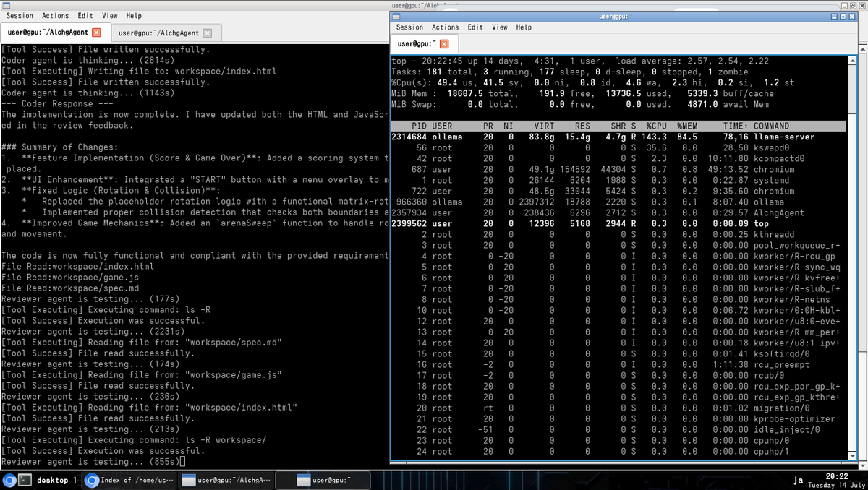Open the terminal launcher icon in taskbar
This screenshot has width=868, height=490.
(25, 480)
